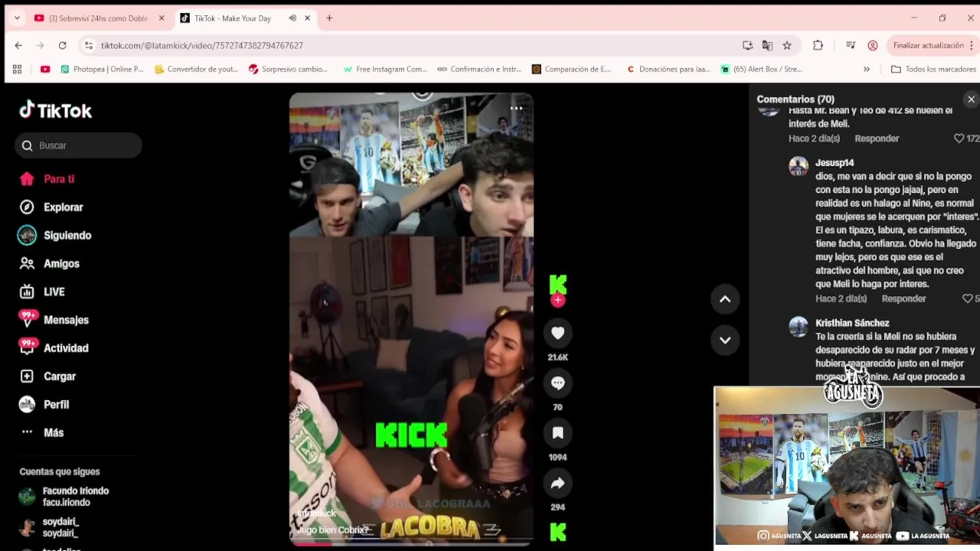The image size is (980, 551).
Task: Open the Alert Box bookmark
Action: pos(761,69)
